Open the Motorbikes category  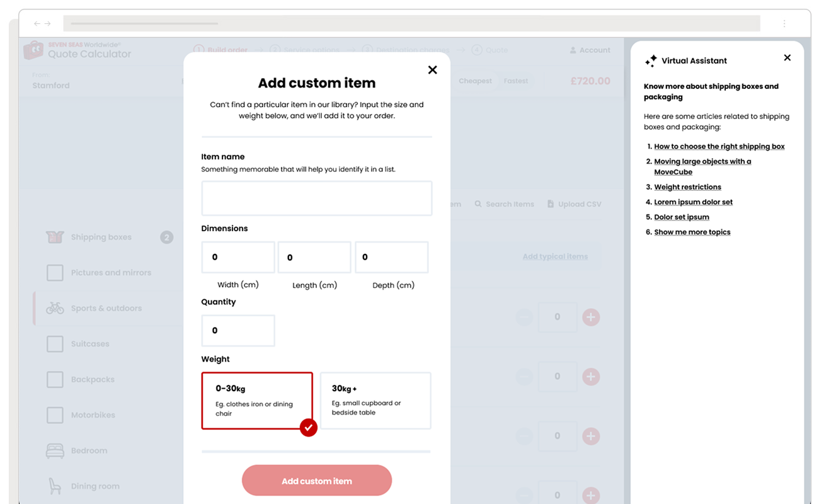click(x=55, y=415)
